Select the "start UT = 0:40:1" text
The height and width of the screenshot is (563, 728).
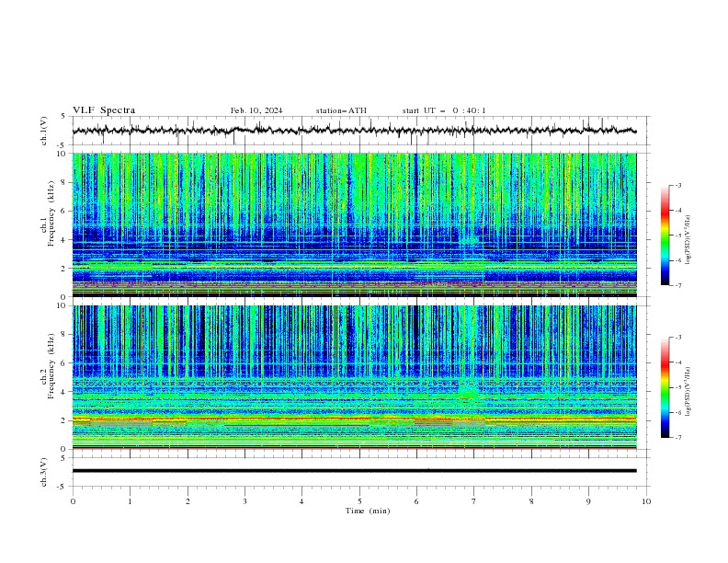click(444, 110)
